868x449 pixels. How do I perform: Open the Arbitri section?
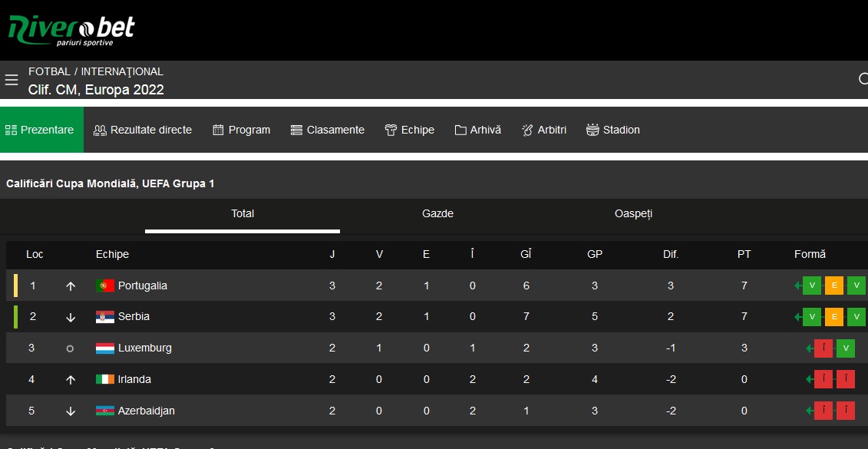tap(544, 130)
